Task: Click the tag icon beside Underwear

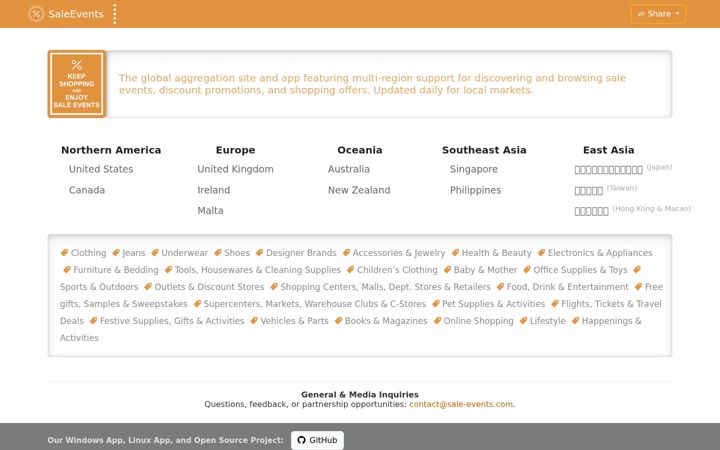Action: (x=155, y=253)
